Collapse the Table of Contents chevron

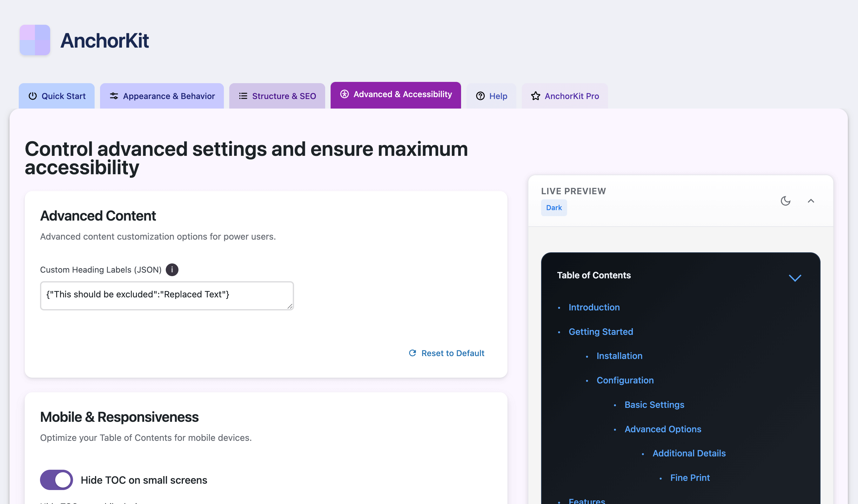click(795, 278)
